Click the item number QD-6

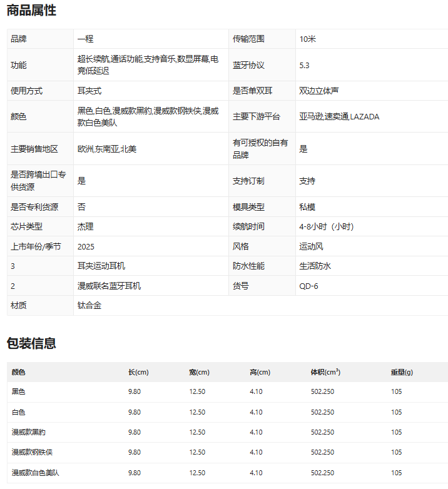(x=309, y=286)
